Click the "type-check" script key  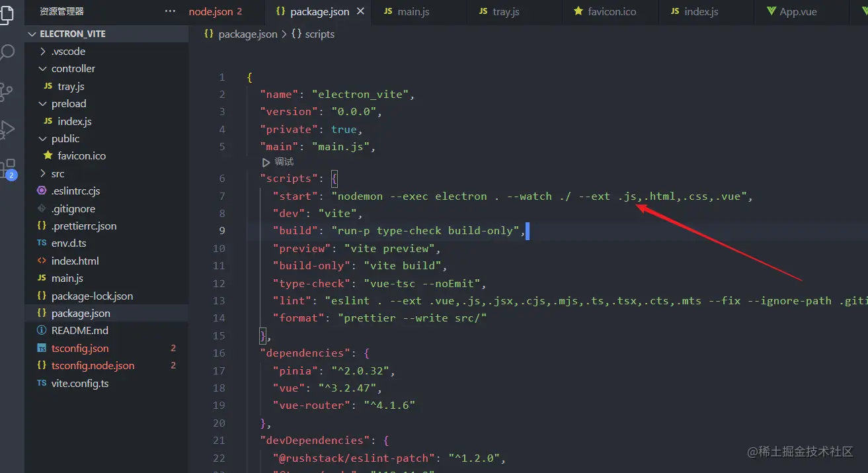click(311, 283)
